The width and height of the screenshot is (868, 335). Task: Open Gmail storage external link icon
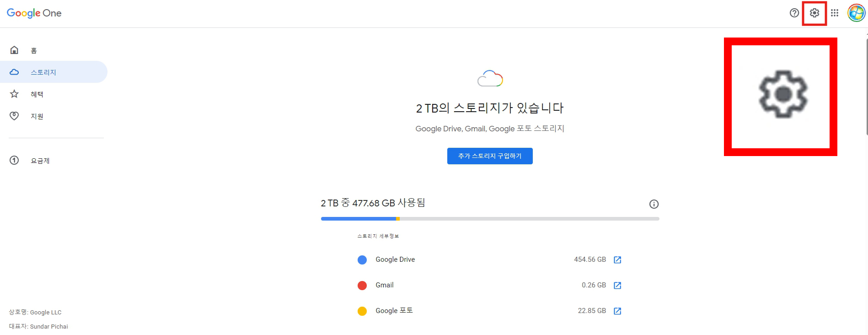[x=617, y=285]
